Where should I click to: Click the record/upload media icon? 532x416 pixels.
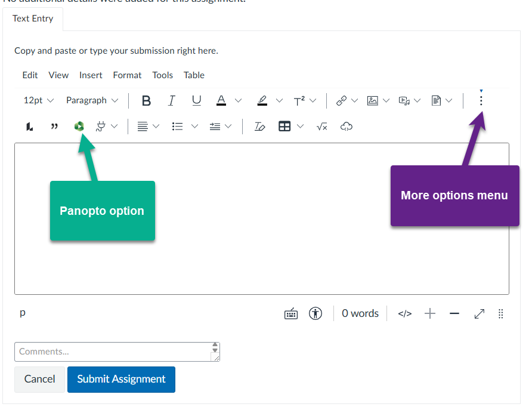[404, 100]
